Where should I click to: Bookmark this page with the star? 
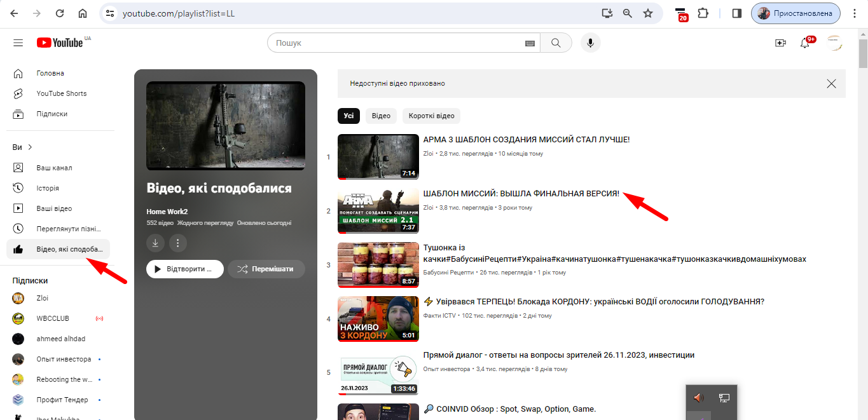click(x=648, y=13)
